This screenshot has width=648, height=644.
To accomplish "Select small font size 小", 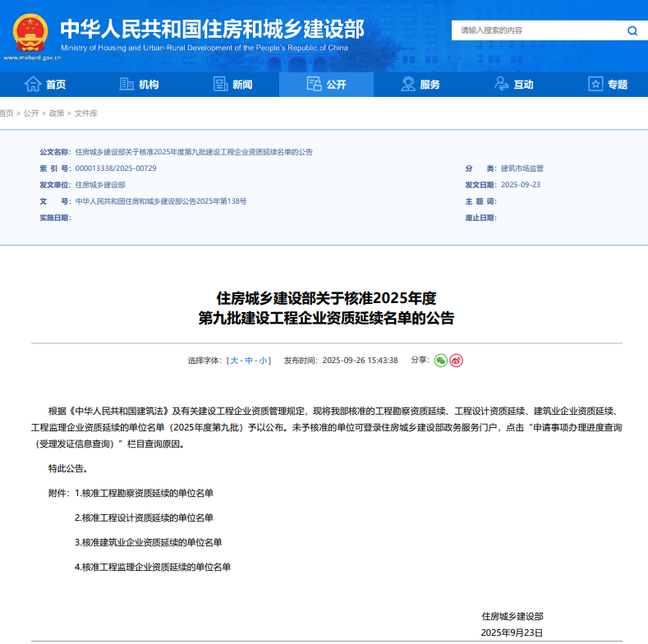I will [x=263, y=361].
